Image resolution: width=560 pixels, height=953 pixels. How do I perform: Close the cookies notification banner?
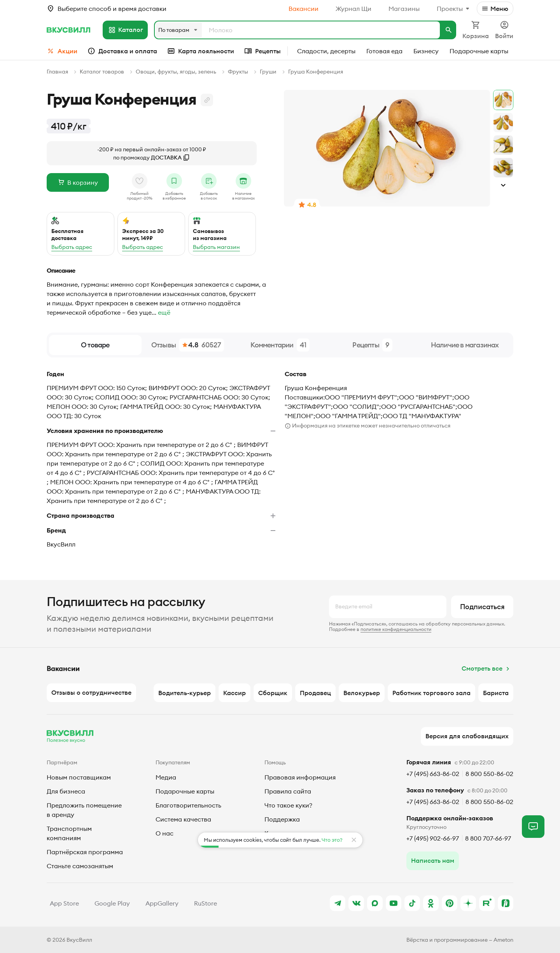354,840
